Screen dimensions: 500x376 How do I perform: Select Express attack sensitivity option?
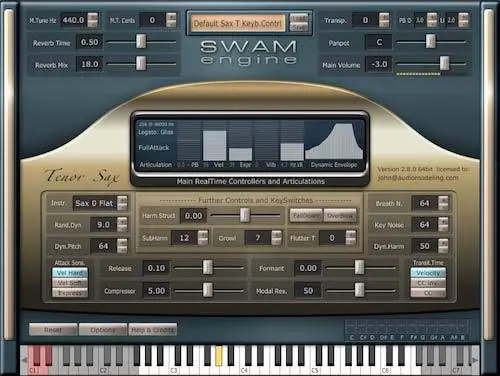pos(70,293)
